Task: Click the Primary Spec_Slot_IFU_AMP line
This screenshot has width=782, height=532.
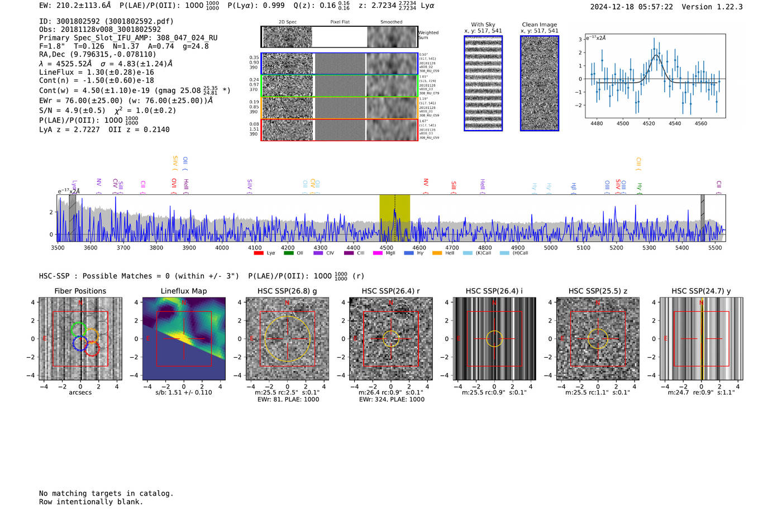Action: pyautogui.click(x=128, y=38)
